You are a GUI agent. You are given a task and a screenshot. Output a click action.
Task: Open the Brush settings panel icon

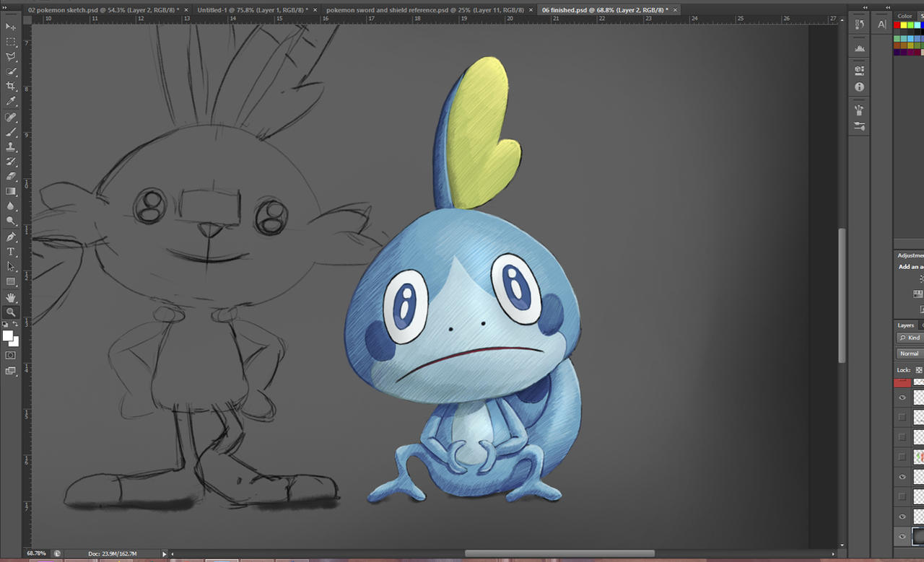point(859,126)
